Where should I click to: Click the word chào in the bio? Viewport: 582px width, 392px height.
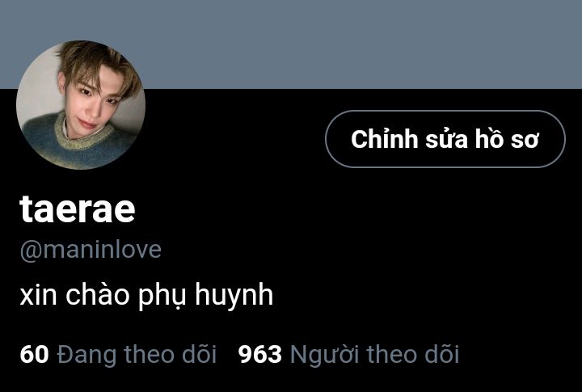[x=98, y=294]
